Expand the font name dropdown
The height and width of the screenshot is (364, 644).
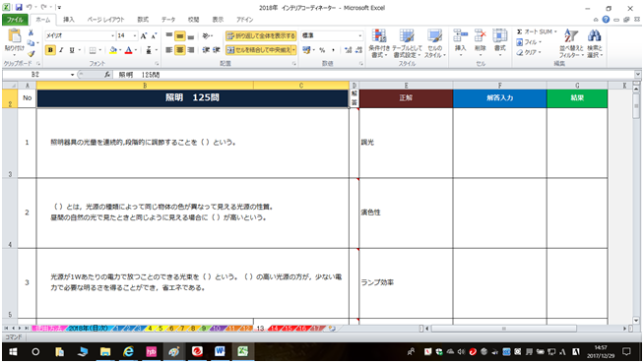[112, 36]
